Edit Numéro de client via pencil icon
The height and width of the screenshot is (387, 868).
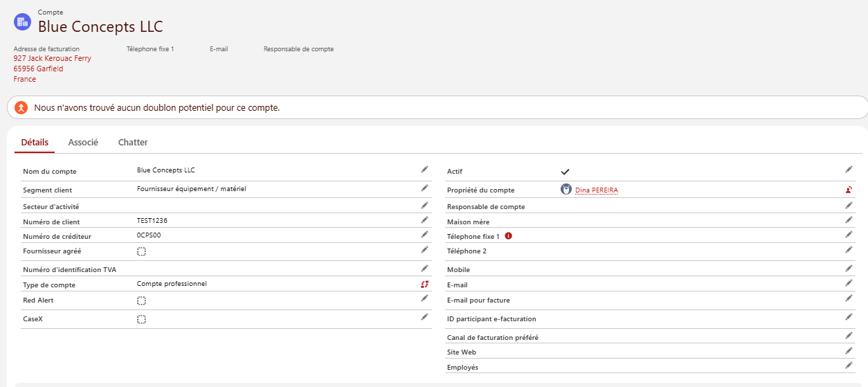click(424, 220)
